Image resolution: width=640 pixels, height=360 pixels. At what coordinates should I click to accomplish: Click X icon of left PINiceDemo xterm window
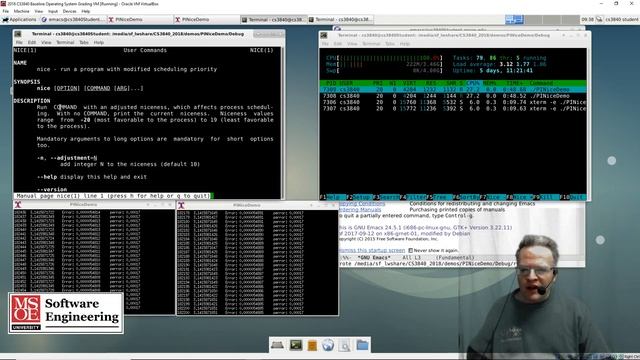tap(18, 205)
